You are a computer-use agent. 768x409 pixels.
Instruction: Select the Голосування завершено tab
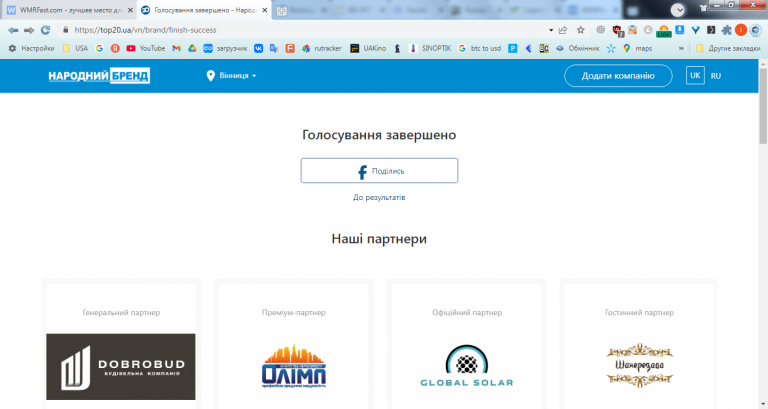pyautogui.click(x=204, y=10)
